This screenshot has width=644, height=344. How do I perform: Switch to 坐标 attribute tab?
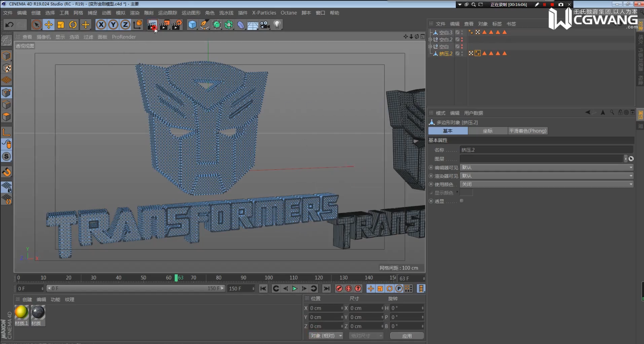pos(488,131)
